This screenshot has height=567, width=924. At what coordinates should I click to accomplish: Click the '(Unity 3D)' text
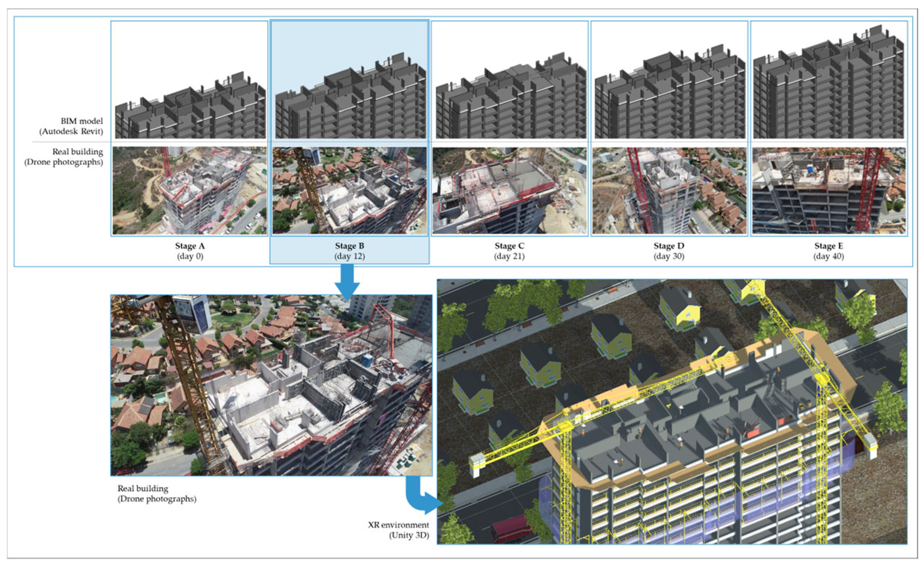click(x=409, y=535)
